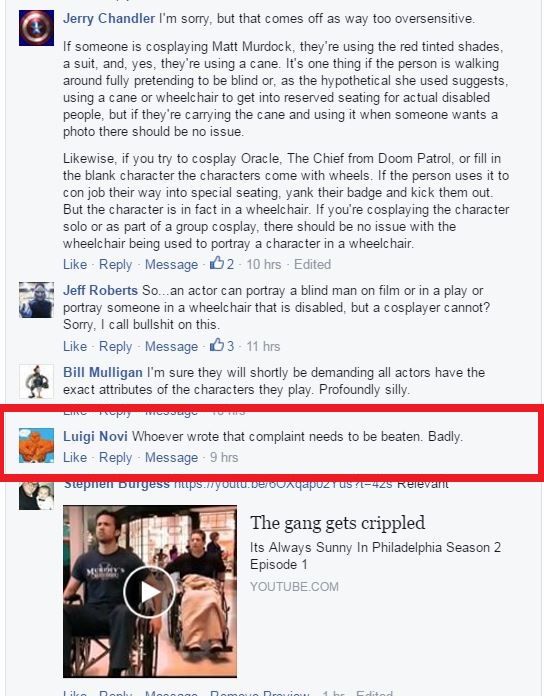
Task: Message Jeff Roberts
Action: click(x=171, y=346)
